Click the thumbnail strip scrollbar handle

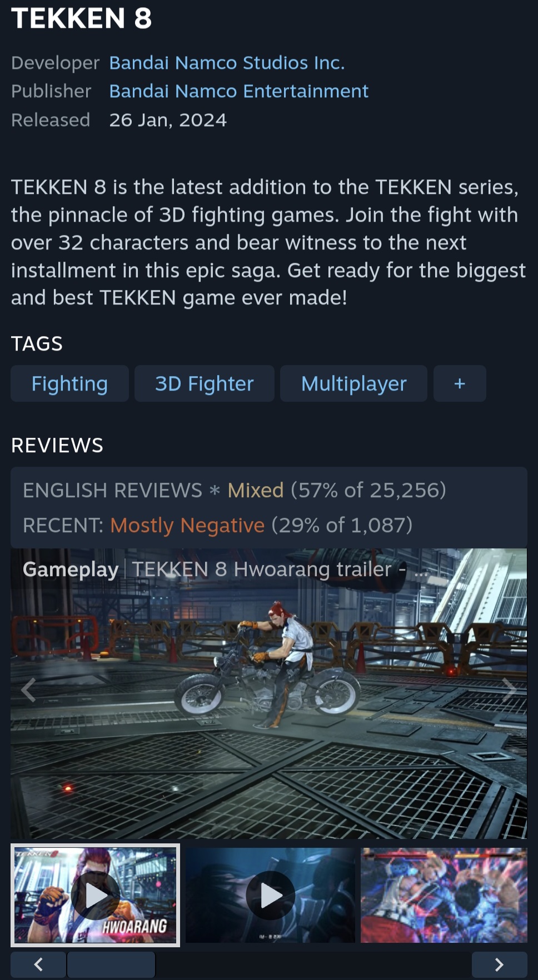(111, 964)
